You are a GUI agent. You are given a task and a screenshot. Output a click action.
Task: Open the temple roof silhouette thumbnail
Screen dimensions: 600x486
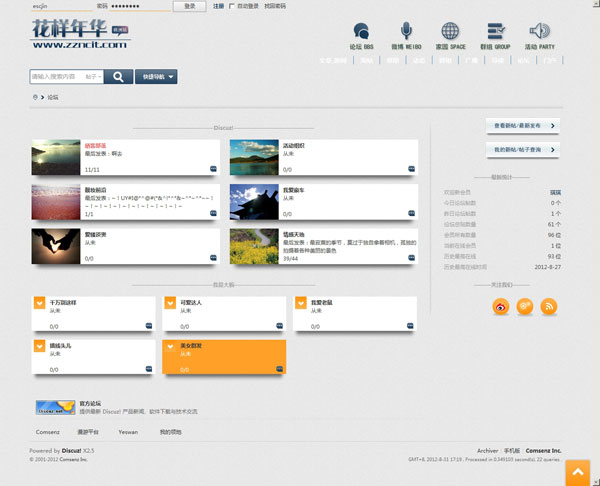pos(254,202)
